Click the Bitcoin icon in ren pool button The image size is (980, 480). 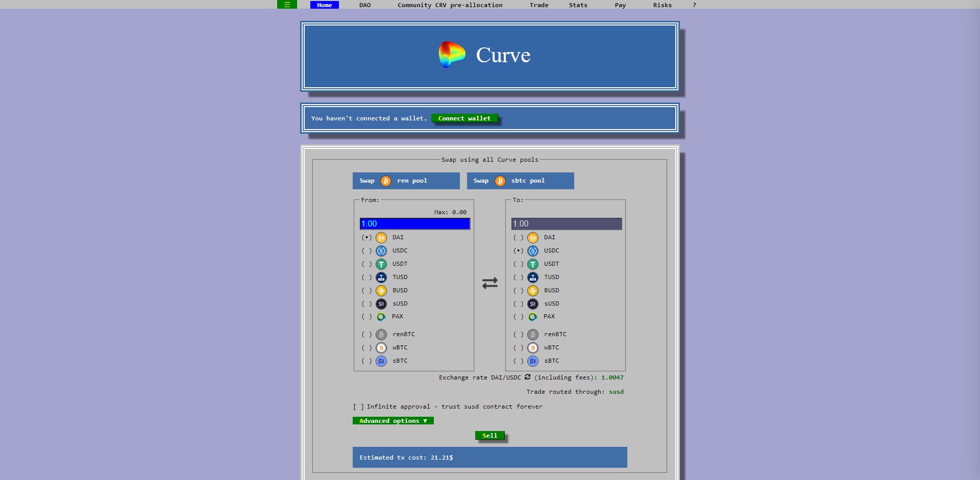[386, 181]
